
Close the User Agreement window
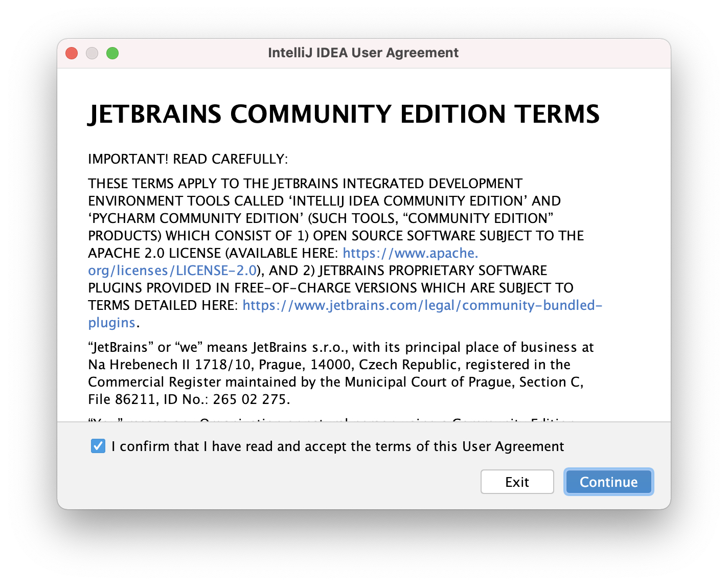pos(72,53)
